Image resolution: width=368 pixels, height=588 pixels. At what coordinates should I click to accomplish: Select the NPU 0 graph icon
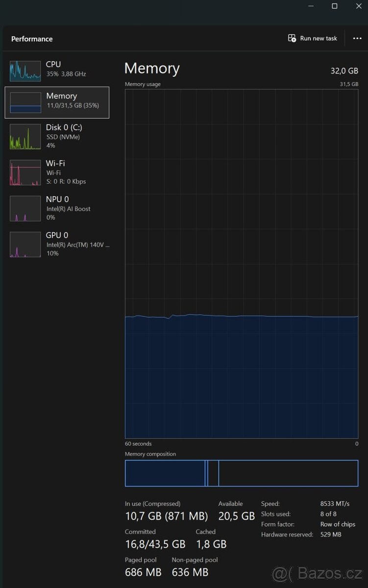(25, 209)
